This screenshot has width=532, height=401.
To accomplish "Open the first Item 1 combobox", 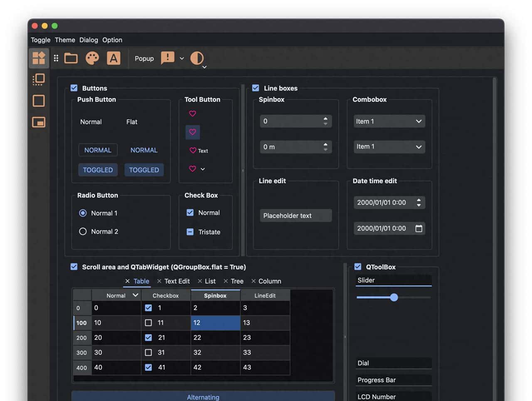I will 389,121.
